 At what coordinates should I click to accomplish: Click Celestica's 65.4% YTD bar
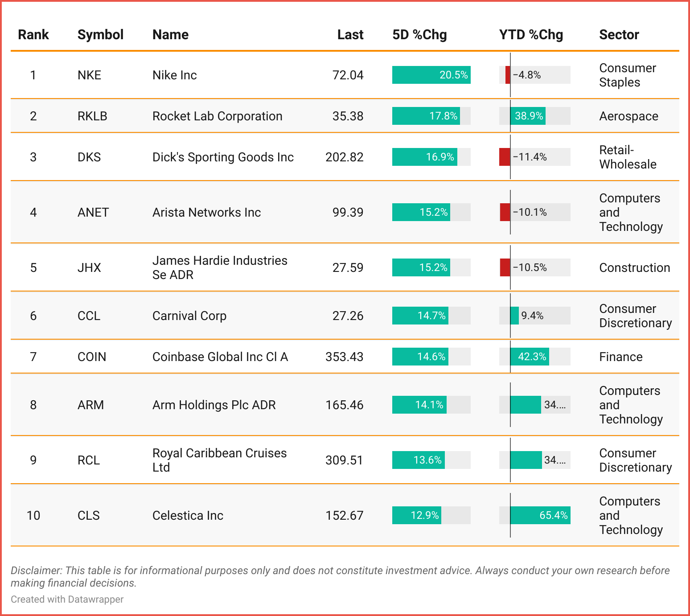(540, 515)
